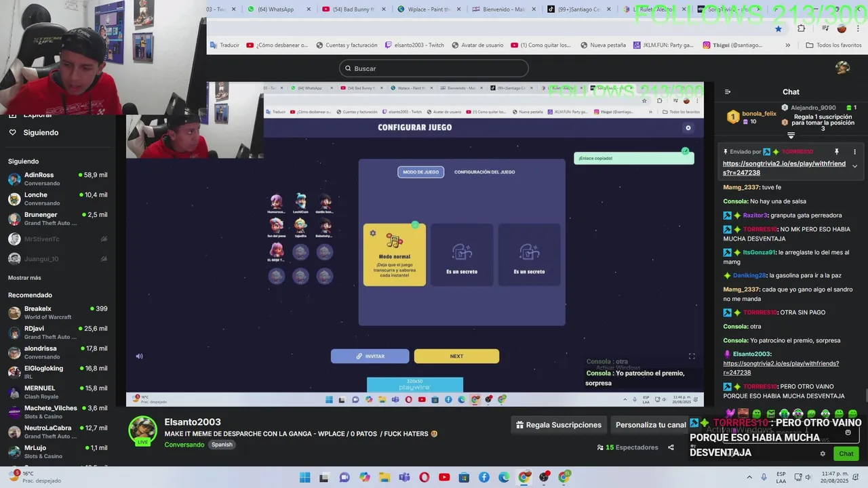This screenshot has height=488, width=868.
Task: Switch to the Bad Bunny YouTube tab
Action: (x=353, y=9)
